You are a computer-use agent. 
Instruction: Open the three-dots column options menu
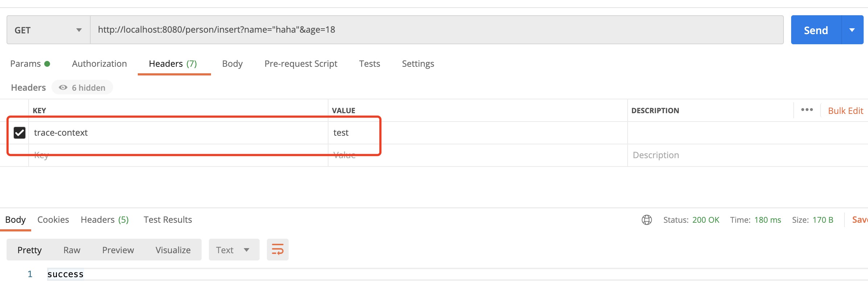pos(807,110)
